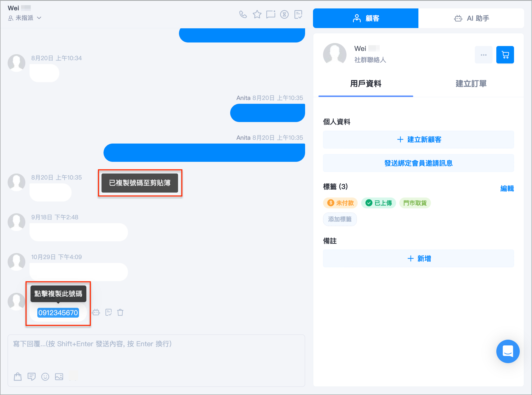Switch to the AI 助手 tab
Screen dimensions: 532x395
pos(471,18)
